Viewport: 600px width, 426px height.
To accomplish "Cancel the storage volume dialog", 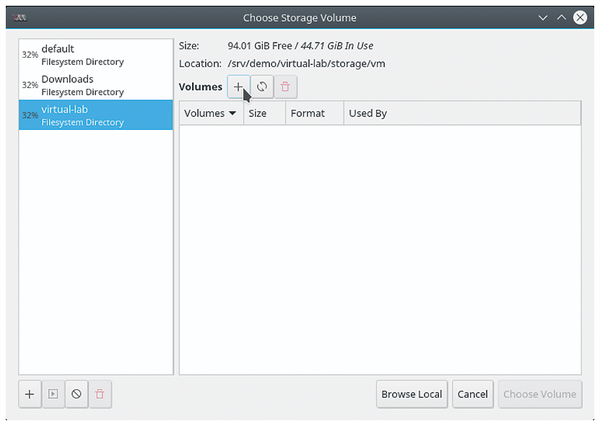I will point(472,394).
